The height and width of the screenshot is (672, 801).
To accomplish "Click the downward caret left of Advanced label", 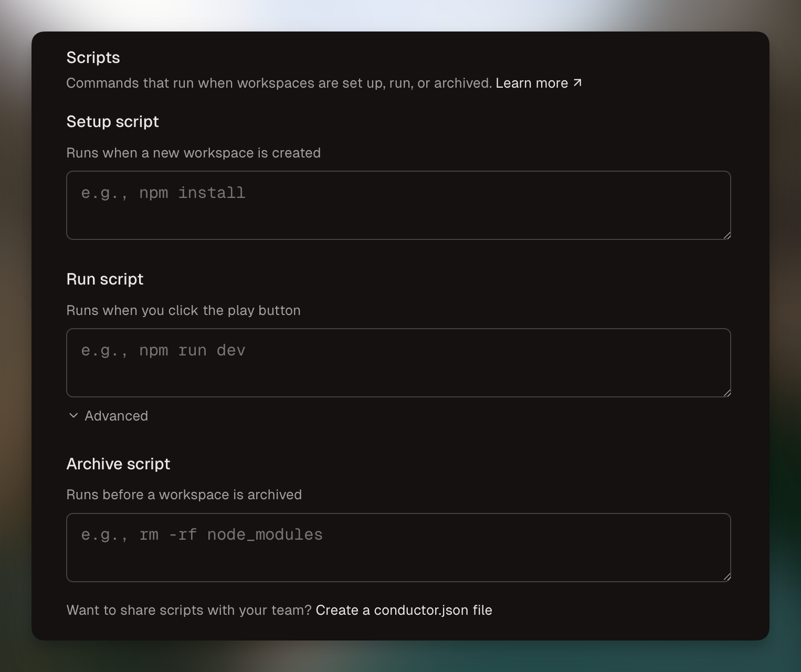I will click(73, 415).
